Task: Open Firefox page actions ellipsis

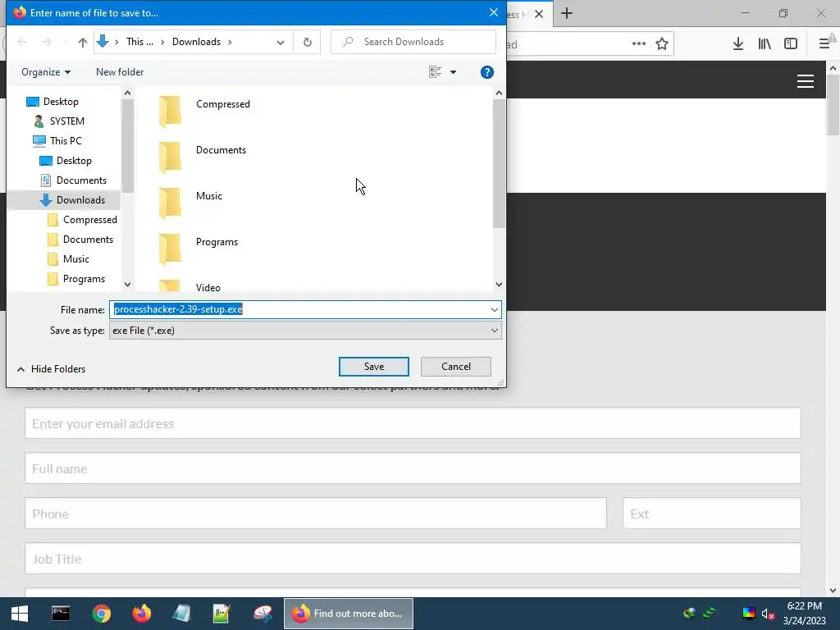Action: [x=638, y=44]
